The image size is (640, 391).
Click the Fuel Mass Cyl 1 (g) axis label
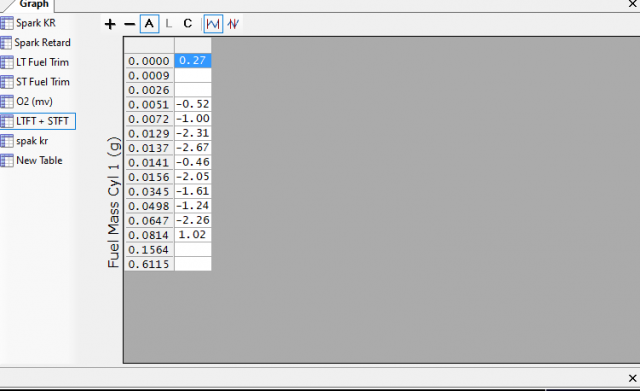coord(114,202)
